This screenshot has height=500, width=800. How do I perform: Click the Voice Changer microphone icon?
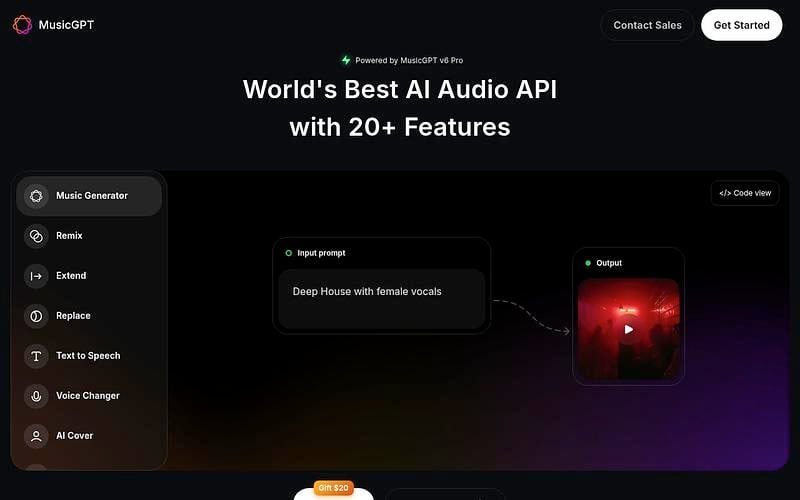click(x=36, y=396)
